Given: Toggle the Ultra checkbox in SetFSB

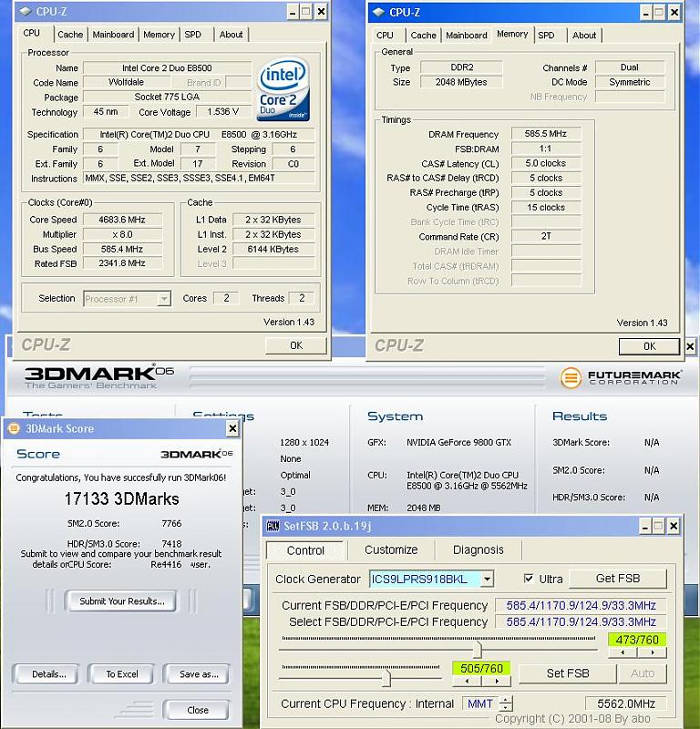Looking at the screenshot, I should 529,579.
